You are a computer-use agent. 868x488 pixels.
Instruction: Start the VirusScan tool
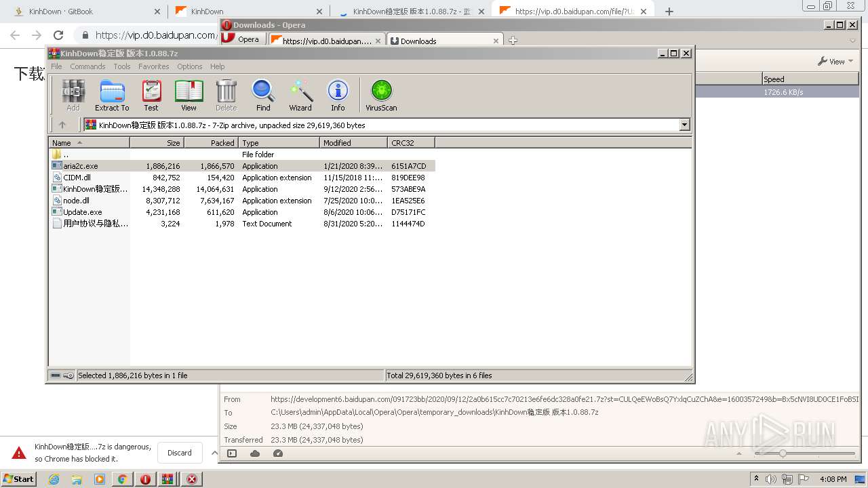[381, 95]
